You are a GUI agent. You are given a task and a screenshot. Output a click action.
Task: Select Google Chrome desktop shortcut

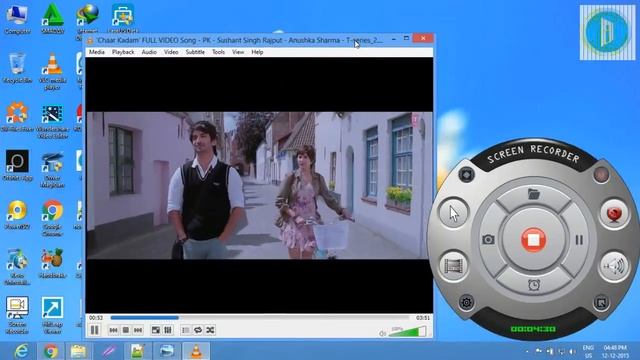tap(52, 218)
